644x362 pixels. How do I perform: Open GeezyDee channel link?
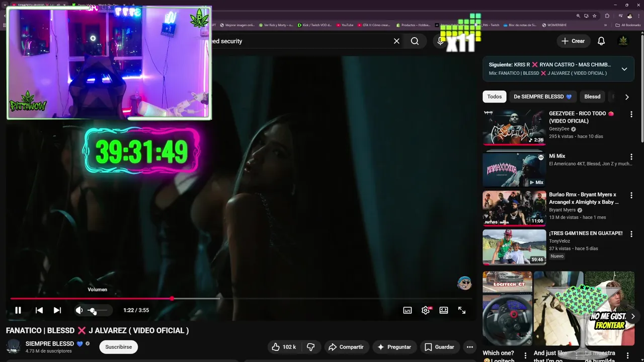click(x=559, y=129)
